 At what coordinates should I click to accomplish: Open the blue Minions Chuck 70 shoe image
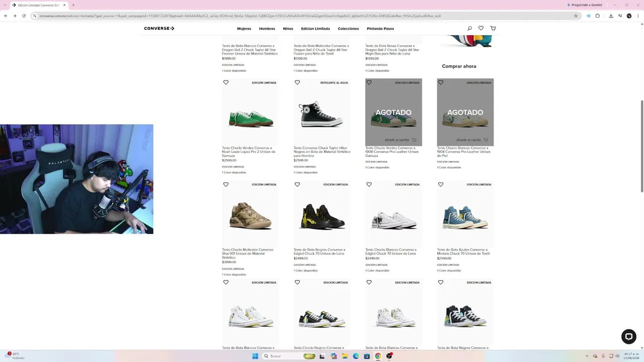[x=465, y=217]
